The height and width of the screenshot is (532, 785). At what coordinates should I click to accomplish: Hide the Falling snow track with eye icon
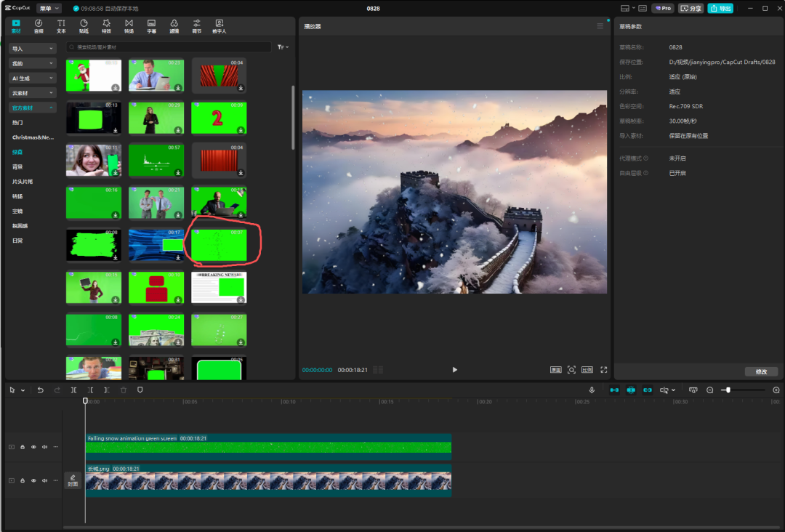(33, 447)
